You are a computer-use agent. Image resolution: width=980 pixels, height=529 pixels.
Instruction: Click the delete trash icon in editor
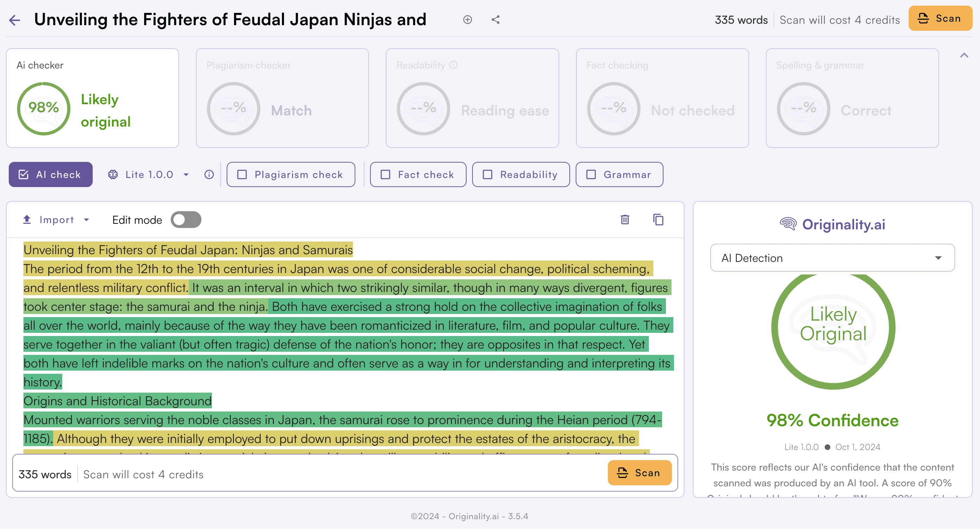point(625,220)
